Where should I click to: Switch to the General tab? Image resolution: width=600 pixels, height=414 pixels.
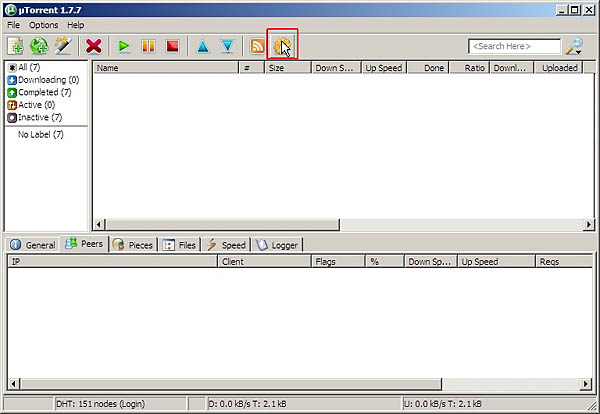coord(33,245)
